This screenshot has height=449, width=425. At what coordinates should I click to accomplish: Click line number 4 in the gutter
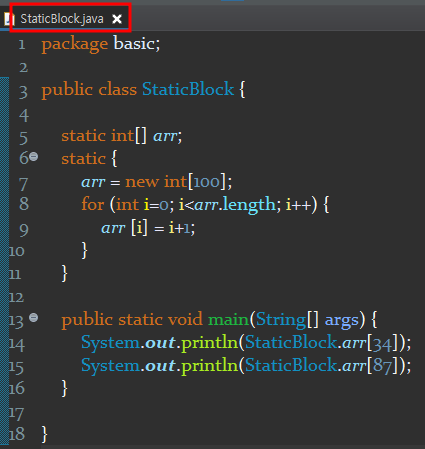coord(23,116)
